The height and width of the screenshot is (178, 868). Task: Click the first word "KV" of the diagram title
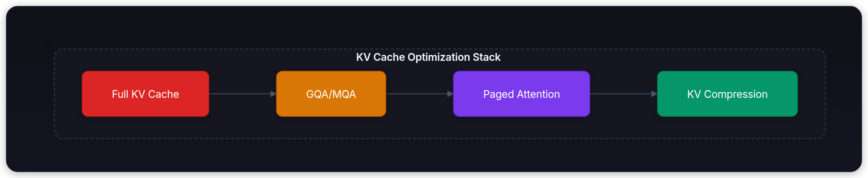point(363,57)
